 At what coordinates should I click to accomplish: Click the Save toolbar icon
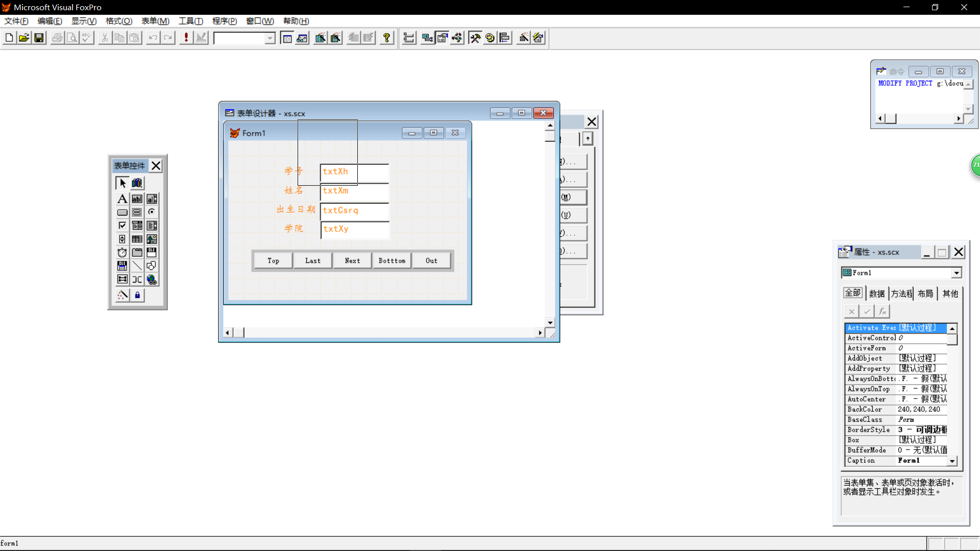(39, 38)
